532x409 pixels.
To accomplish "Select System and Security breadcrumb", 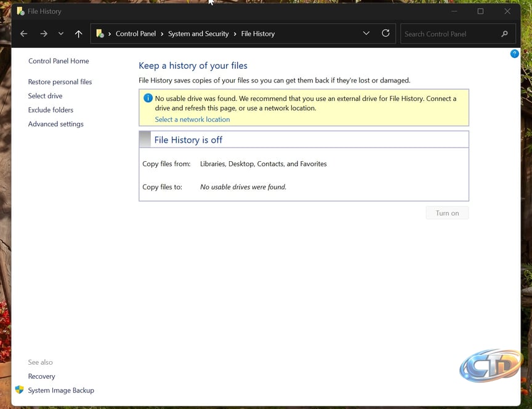I will click(x=198, y=34).
